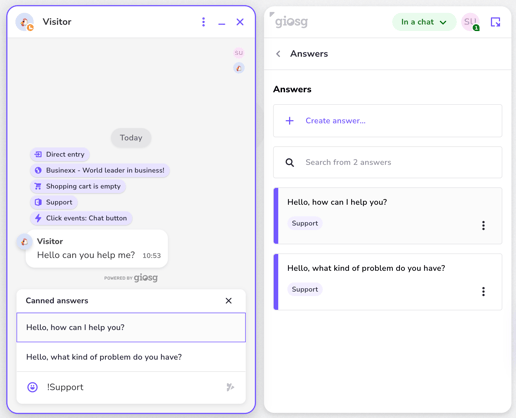This screenshot has height=418, width=516.
Task: Click Support tag on 'what kind of problem' card
Action: [x=305, y=289]
